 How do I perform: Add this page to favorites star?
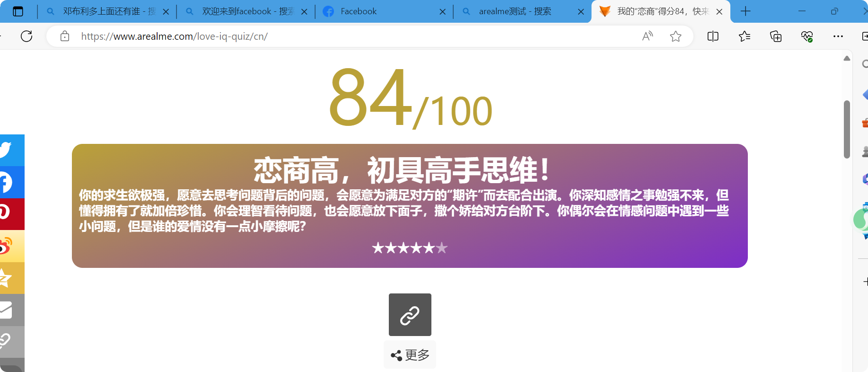pos(675,36)
